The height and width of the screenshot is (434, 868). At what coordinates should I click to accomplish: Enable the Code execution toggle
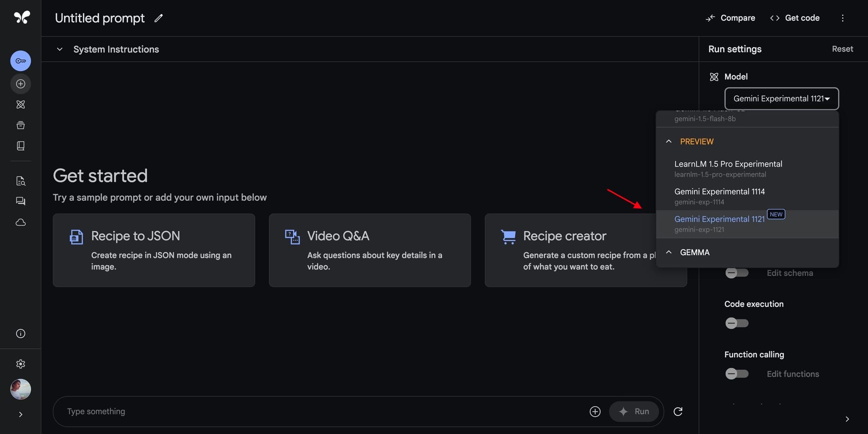736,323
